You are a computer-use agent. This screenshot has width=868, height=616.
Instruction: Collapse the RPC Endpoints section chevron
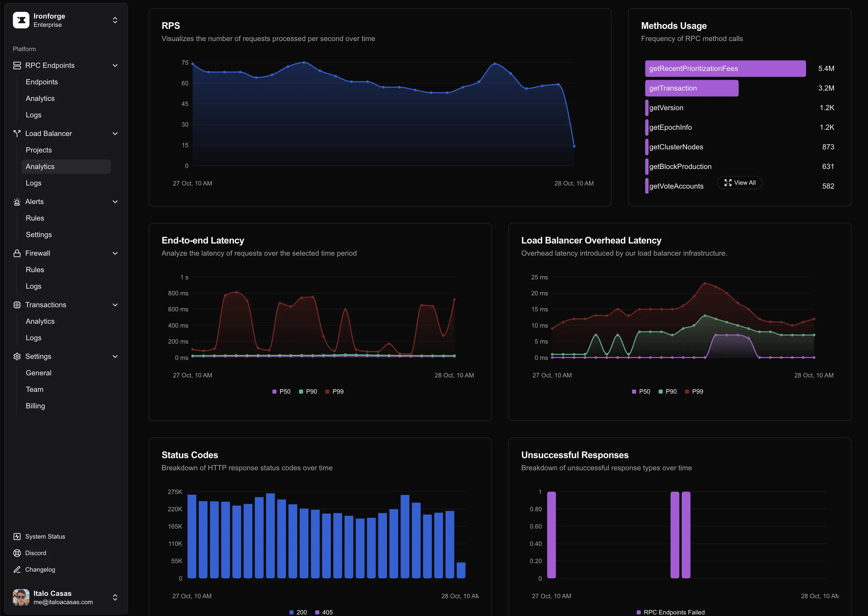(115, 66)
